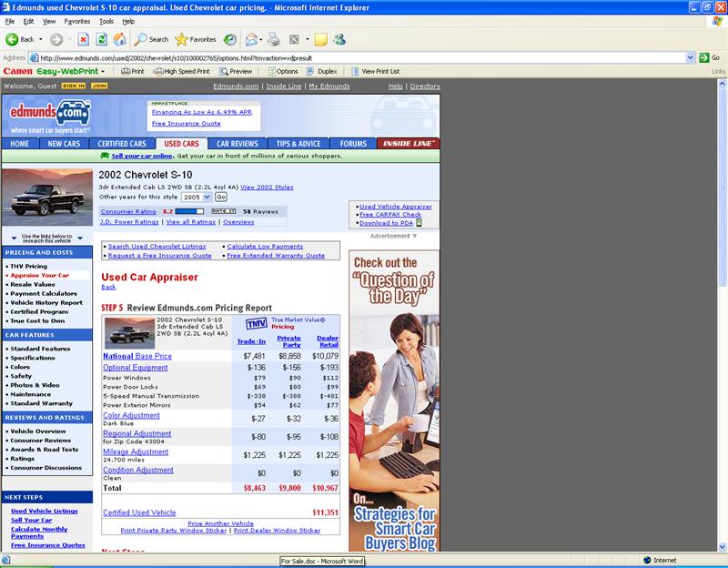The image size is (728, 568).
Task: Open Optional Equipment link
Action: 136,368
